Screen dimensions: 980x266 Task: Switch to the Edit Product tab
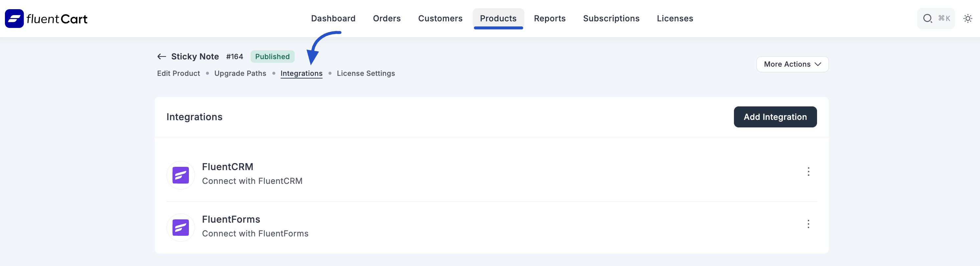pyautogui.click(x=178, y=74)
